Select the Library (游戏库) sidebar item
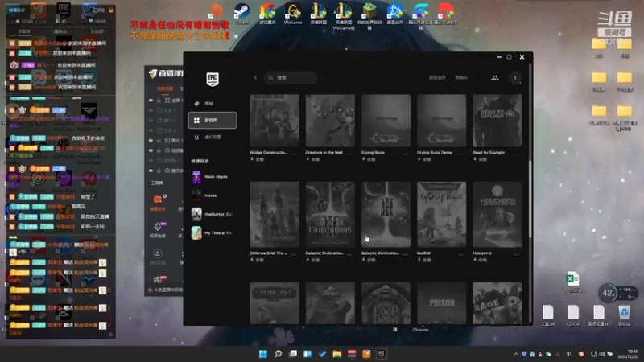Image resolution: width=644 pixels, height=362 pixels. coord(213,120)
